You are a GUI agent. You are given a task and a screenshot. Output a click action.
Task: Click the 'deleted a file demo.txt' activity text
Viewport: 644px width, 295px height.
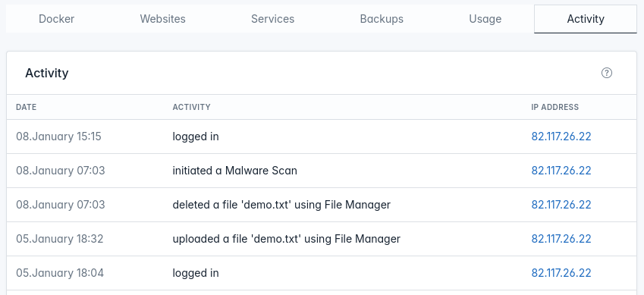point(281,205)
